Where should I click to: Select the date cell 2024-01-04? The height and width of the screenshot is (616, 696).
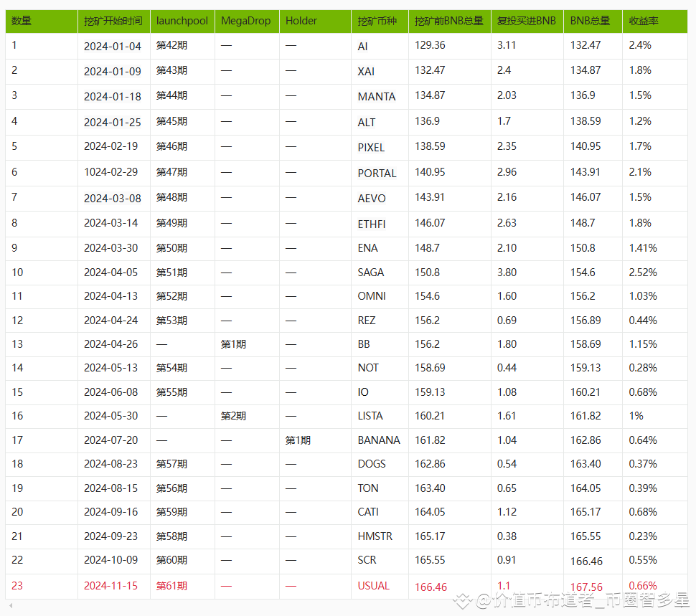[113, 46]
